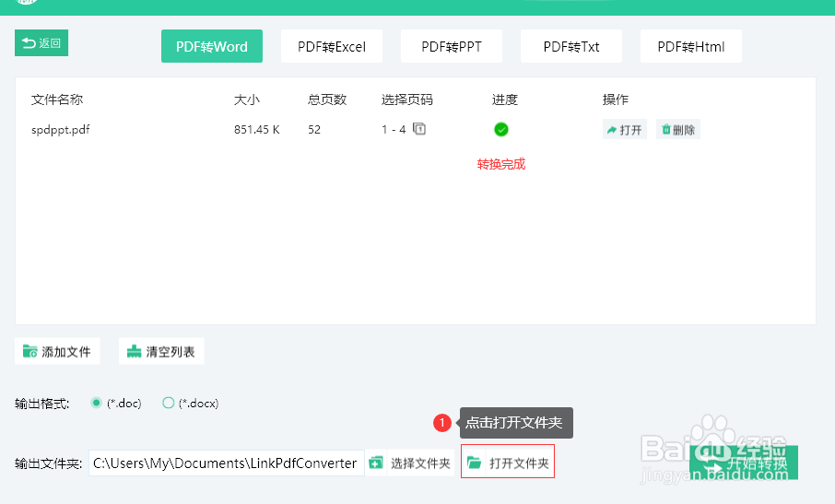
Task: Click the file name spdppt.pdf
Action: coord(60,130)
